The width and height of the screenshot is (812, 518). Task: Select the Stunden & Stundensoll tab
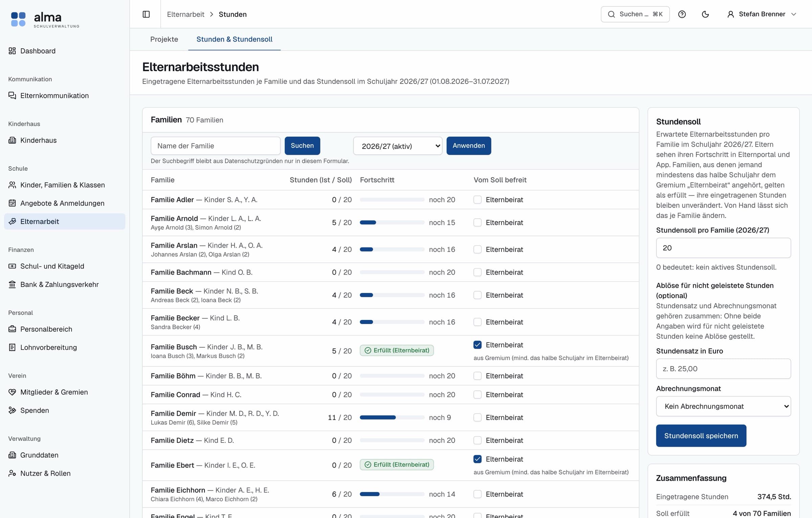(x=234, y=39)
